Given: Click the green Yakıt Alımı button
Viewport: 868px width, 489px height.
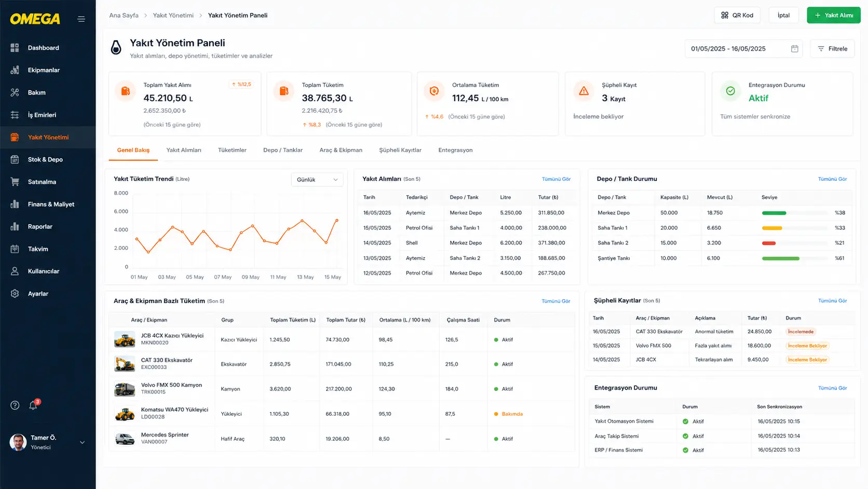Looking at the screenshot, I should (833, 16).
